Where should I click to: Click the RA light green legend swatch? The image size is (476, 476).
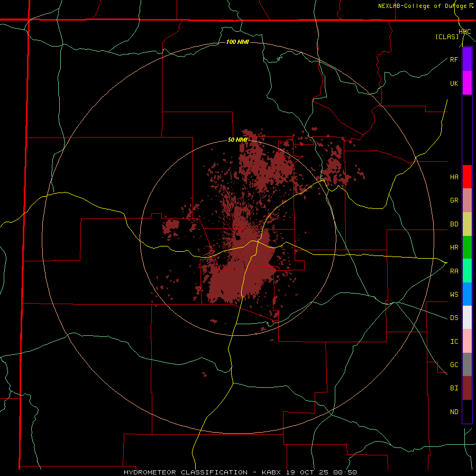tap(467, 271)
